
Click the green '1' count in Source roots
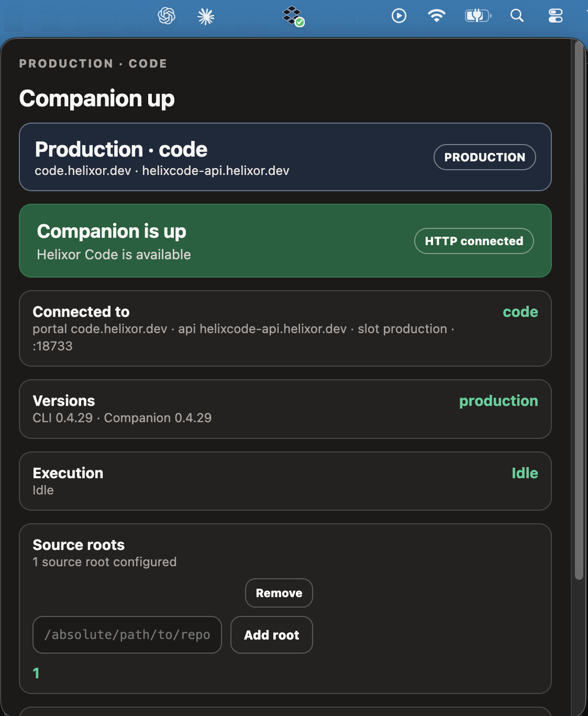(36, 673)
